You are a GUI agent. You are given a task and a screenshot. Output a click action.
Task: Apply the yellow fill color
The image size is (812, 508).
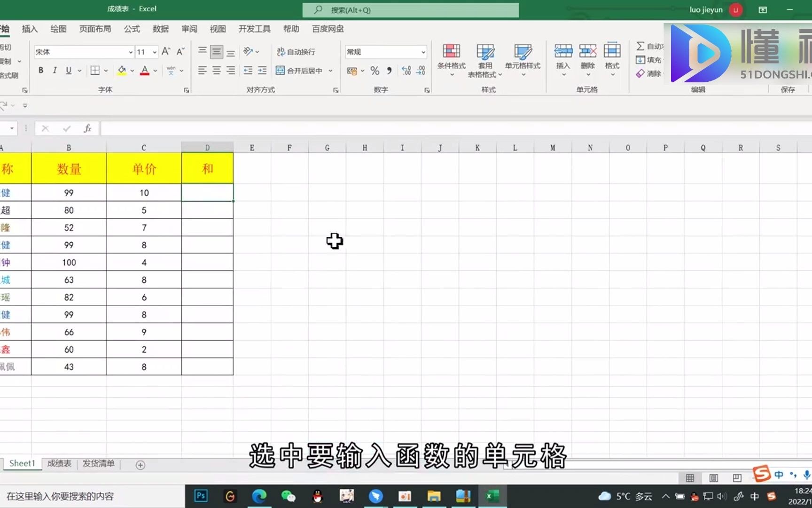tap(122, 71)
